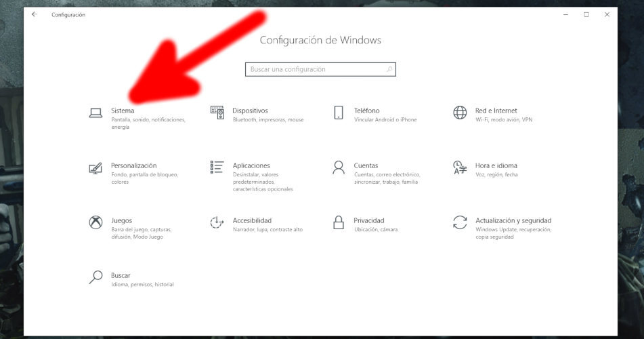
Task: Open the Actualización y seguridad sync icon
Action: (x=460, y=222)
